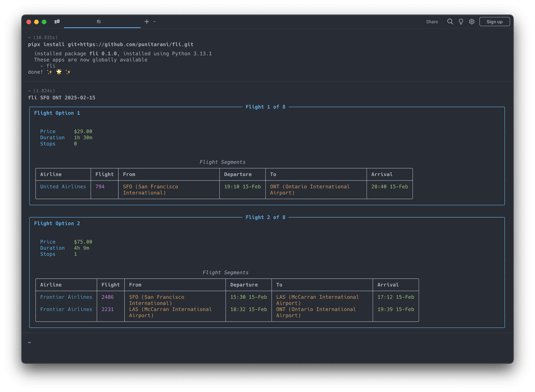Open the Warp Drive panel icon
Viewport: 535px width, 392px height.
click(57, 21)
